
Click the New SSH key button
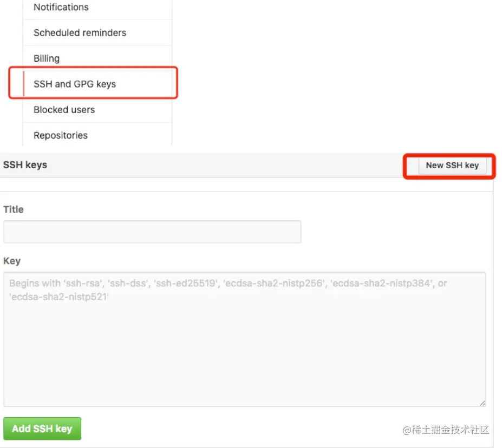coord(452,166)
